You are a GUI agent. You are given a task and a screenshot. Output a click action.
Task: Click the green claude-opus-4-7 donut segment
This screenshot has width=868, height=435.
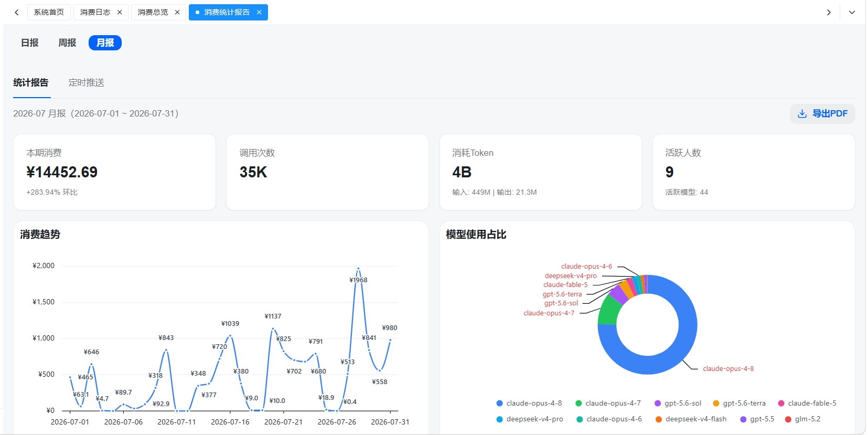click(x=608, y=311)
